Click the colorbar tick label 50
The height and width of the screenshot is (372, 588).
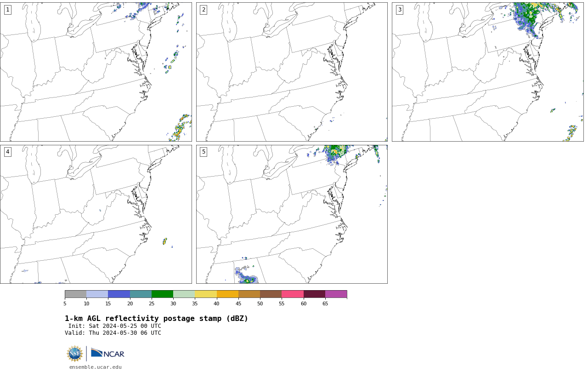click(260, 303)
